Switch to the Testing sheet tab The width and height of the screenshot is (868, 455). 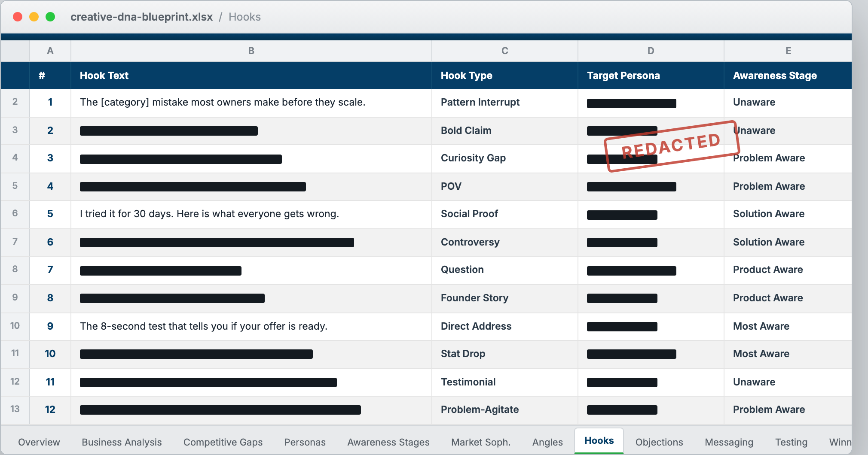pyautogui.click(x=792, y=442)
